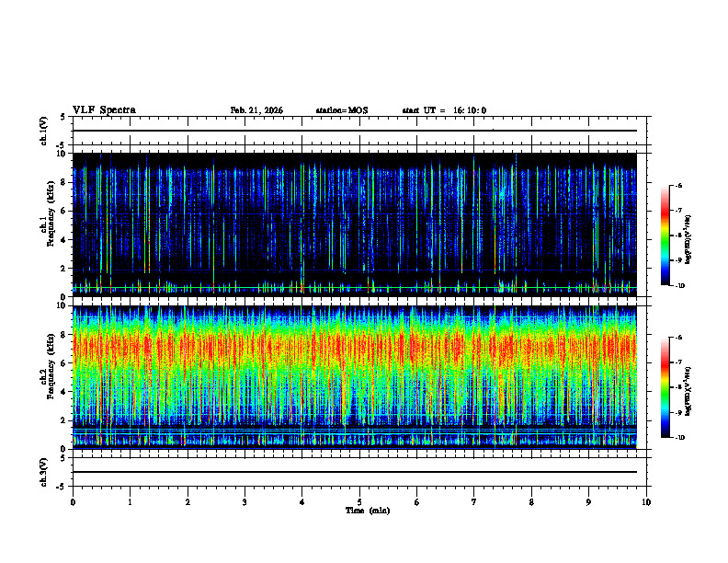This screenshot has width=728, height=563.
Task: Click the "6" tick on Time axis
Action: pyautogui.click(x=417, y=502)
